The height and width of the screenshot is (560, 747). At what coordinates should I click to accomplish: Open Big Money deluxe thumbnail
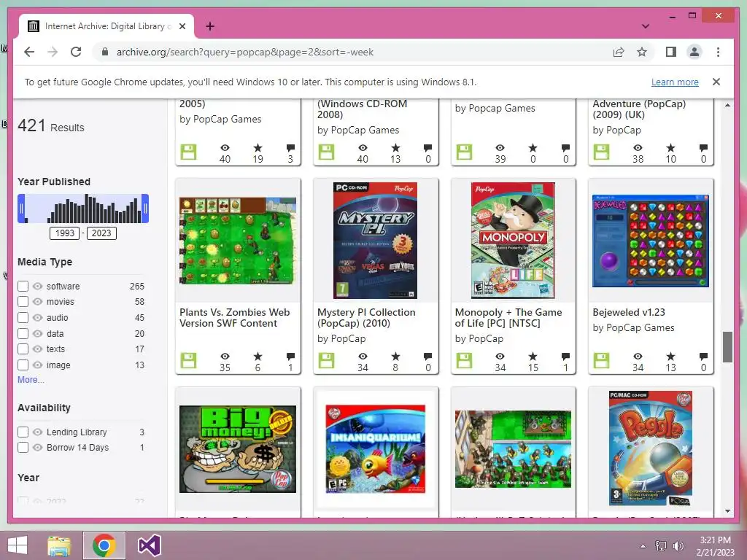[x=238, y=449]
